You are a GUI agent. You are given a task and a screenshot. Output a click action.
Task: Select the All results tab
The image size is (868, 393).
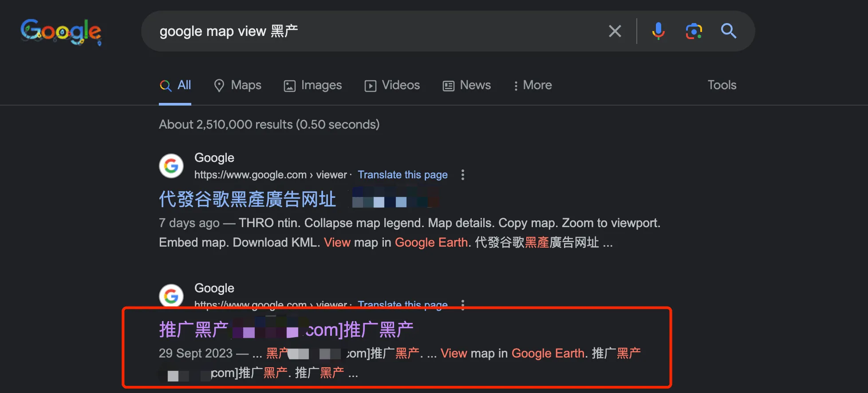pyautogui.click(x=176, y=85)
